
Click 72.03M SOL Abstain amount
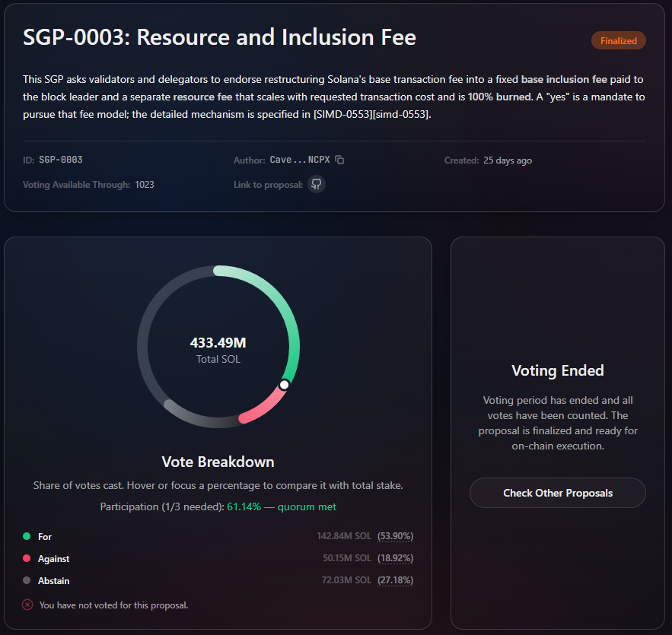(x=346, y=580)
